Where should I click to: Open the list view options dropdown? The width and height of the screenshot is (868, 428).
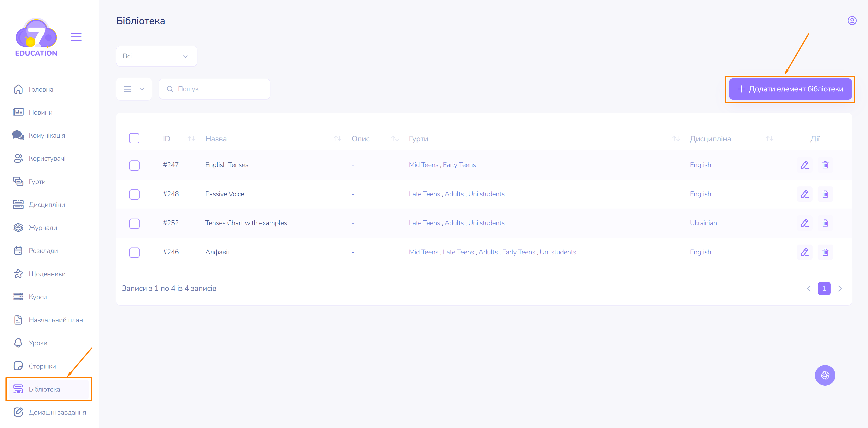[134, 89]
